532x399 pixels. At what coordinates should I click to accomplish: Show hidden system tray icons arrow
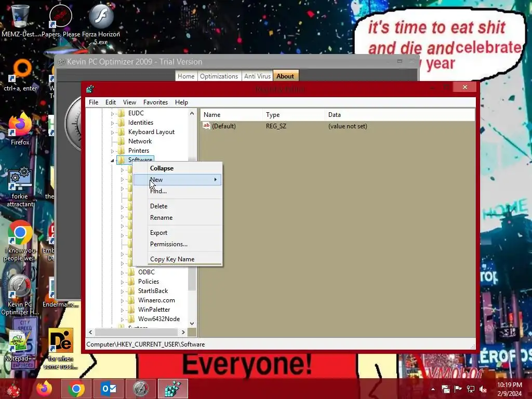(433, 389)
